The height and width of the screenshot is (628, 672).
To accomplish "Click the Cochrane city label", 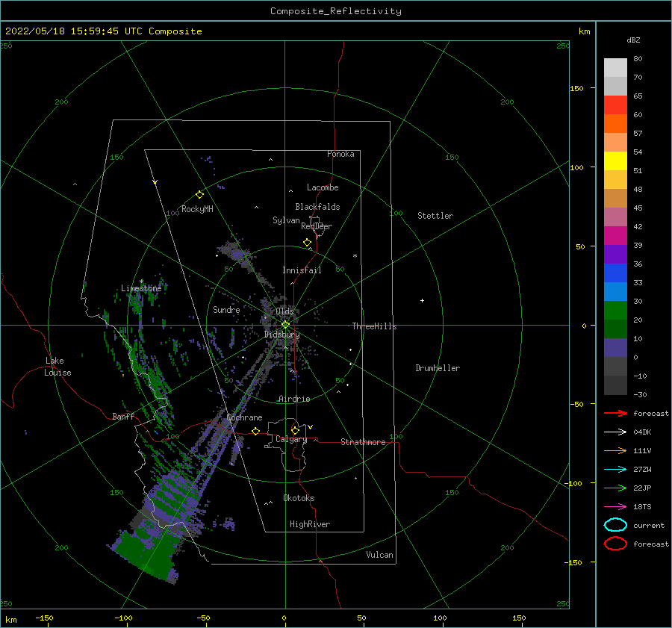I will 244,417.
